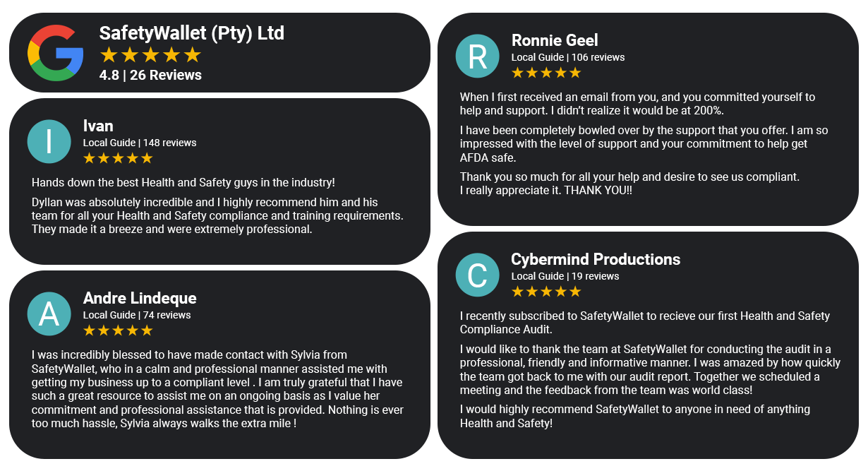Select the Cybermind Productions reviewer name
This screenshot has width=868, height=471.
click(596, 259)
